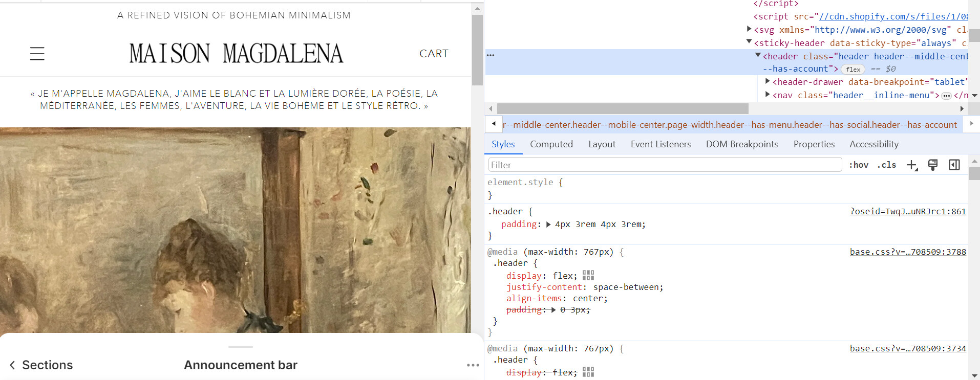
Task: Open the Event Listeners tab
Action: click(661, 144)
